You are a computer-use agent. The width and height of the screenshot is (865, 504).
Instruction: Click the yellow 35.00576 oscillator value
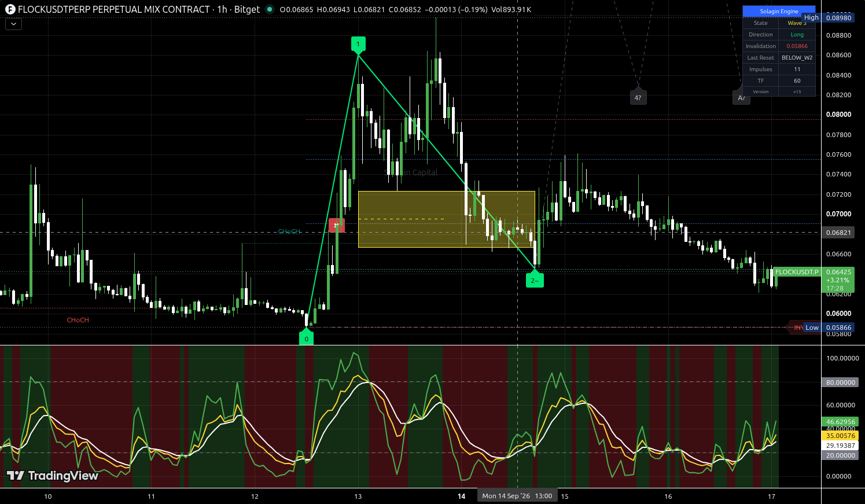tap(840, 436)
